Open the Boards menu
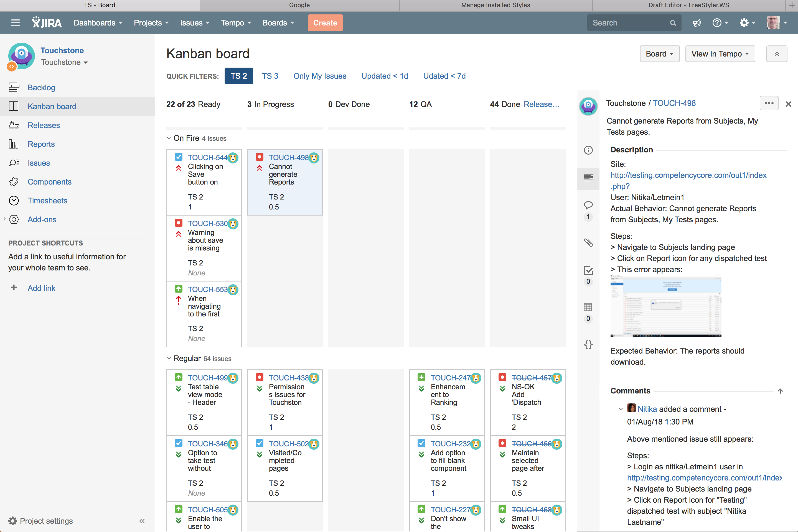798x532 pixels. pyautogui.click(x=278, y=23)
